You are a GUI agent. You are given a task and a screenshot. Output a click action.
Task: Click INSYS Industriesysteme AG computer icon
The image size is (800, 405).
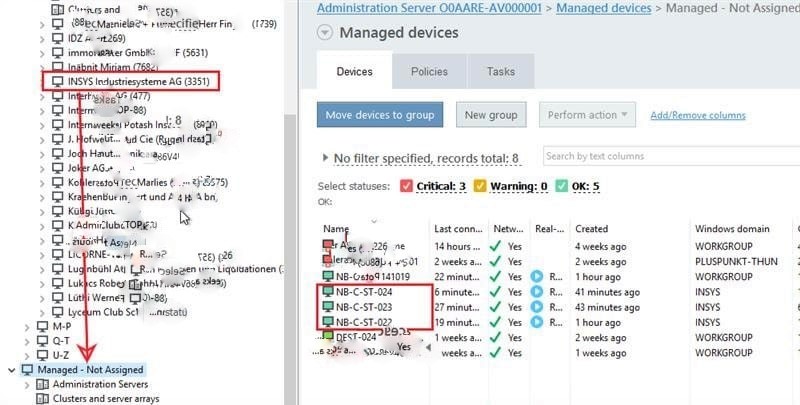click(x=58, y=82)
